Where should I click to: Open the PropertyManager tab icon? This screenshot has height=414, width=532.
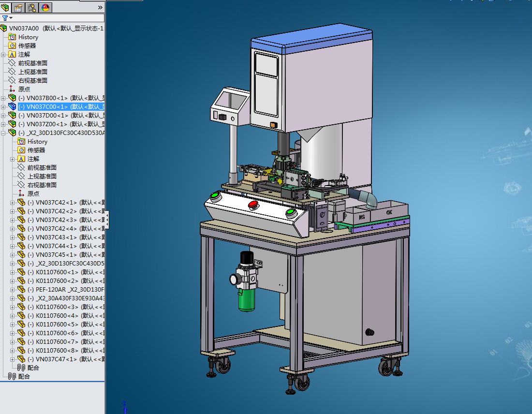coord(18,7)
